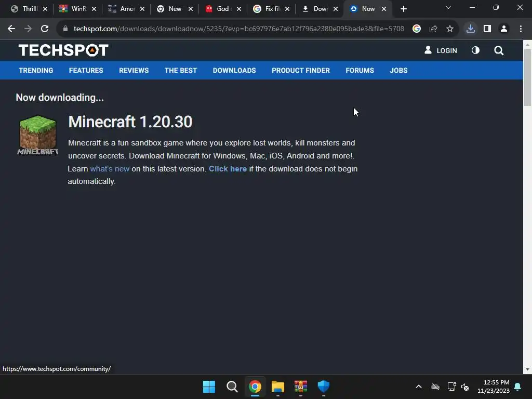
Task: Click network status tray icon
Action: (x=451, y=387)
